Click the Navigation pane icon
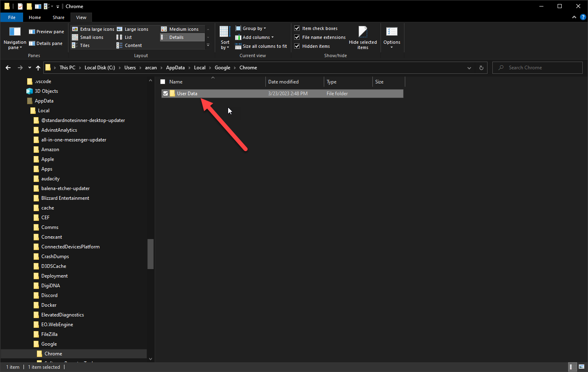The image size is (588, 372). [15, 32]
